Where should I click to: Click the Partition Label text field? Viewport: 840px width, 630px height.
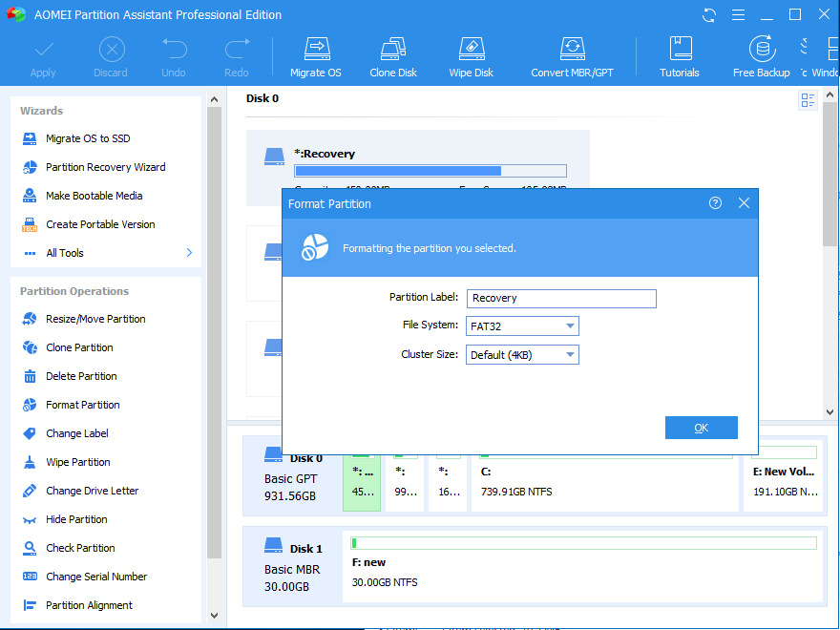(561, 299)
